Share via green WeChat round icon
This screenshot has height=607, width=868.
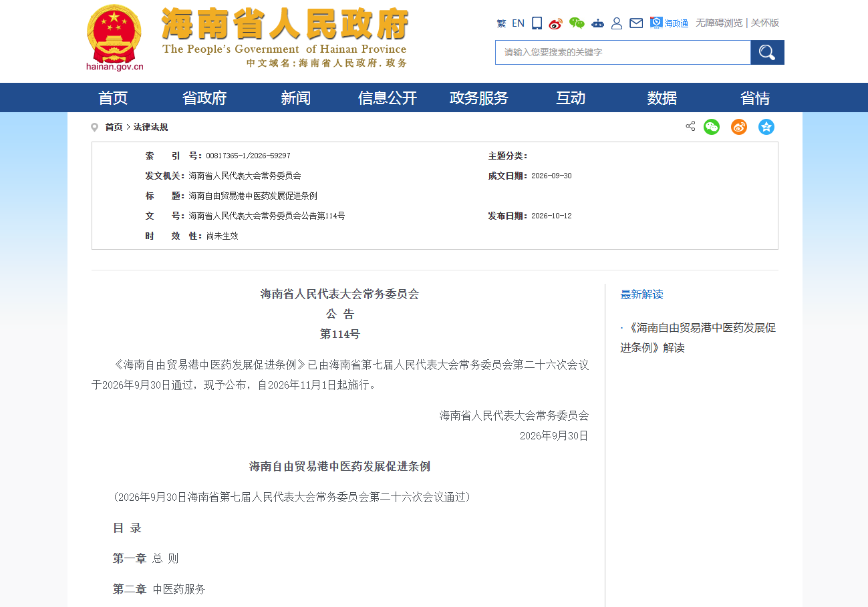click(712, 127)
